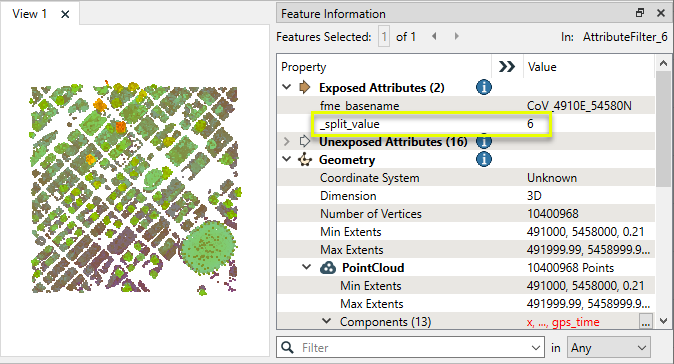
Task: Open the 'Any' filter scope dropdown
Action: pyautogui.click(x=609, y=348)
